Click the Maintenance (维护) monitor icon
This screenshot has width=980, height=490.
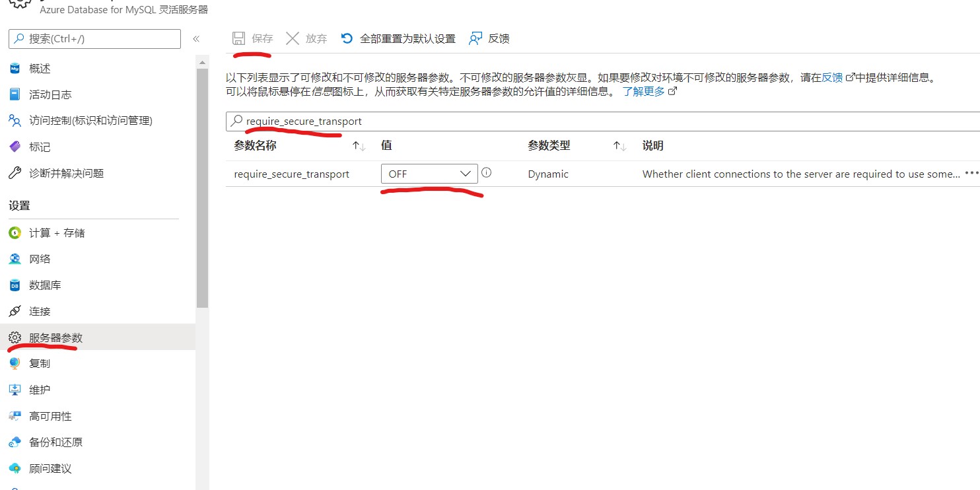pyautogui.click(x=15, y=390)
